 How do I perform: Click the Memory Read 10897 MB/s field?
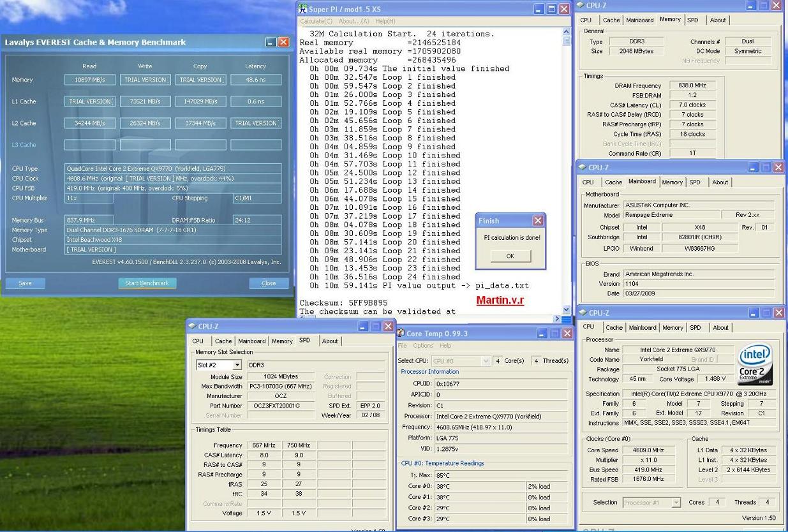click(90, 80)
